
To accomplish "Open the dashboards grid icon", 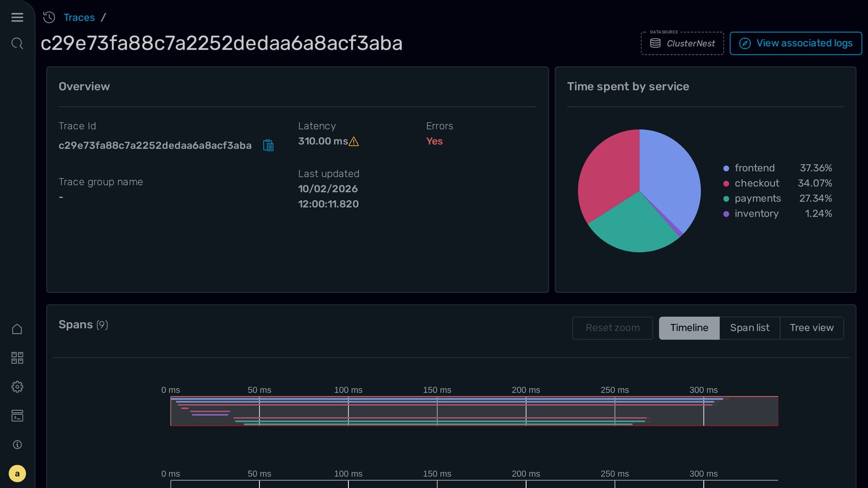I will coord(17,358).
